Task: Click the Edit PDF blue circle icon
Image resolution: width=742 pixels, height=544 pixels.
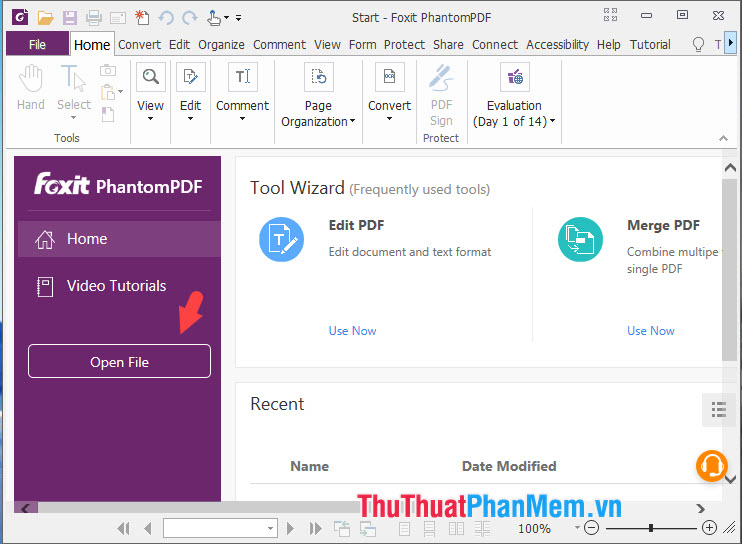Action: (282, 239)
